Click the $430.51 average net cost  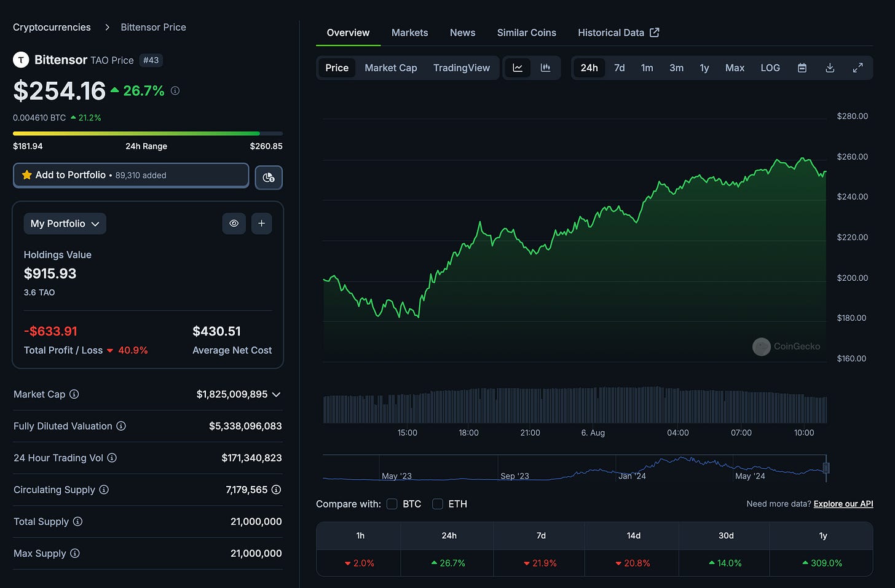pyautogui.click(x=216, y=331)
